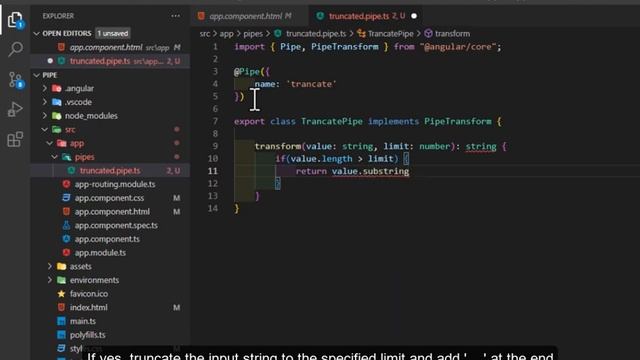Switch to the app.component.html editor tab
640x360 pixels.
(x=250, y=16)
